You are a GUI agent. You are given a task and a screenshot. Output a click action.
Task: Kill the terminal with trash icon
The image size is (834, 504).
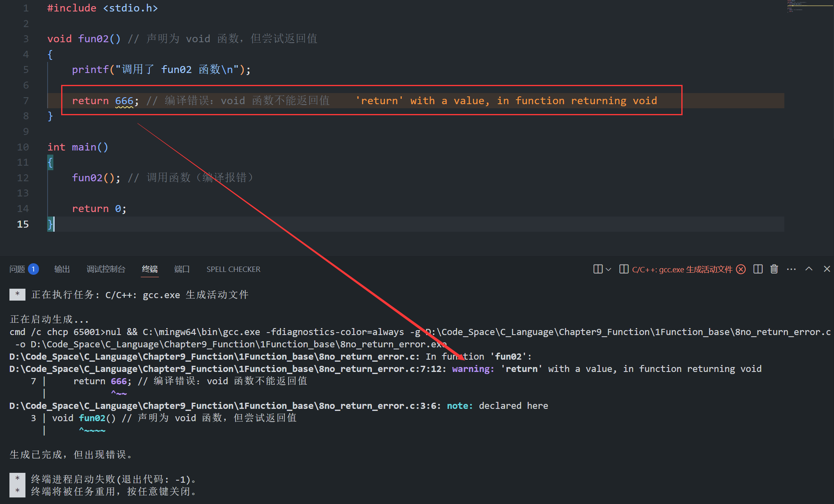click(774, 269)
